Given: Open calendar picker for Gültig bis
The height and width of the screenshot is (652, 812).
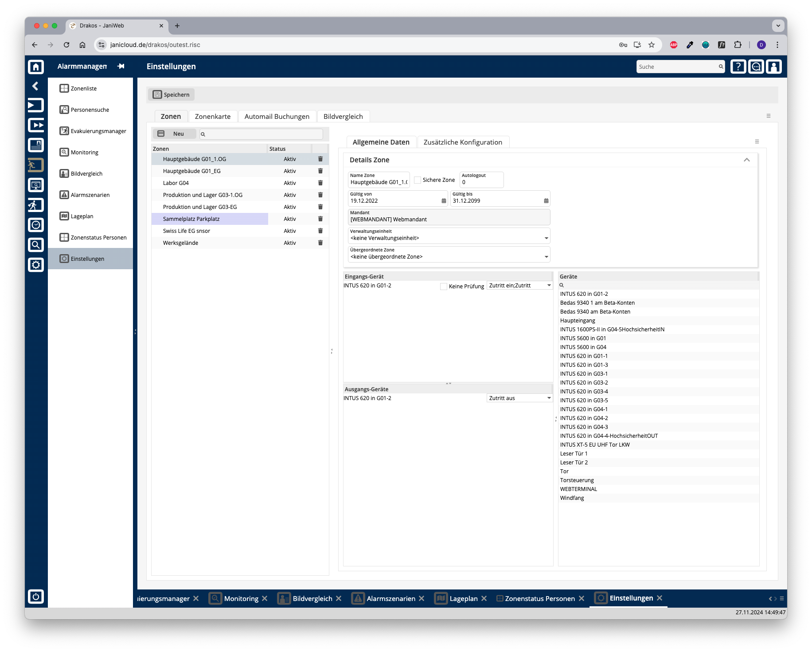Looking at the screenshot, I should 546,201.
